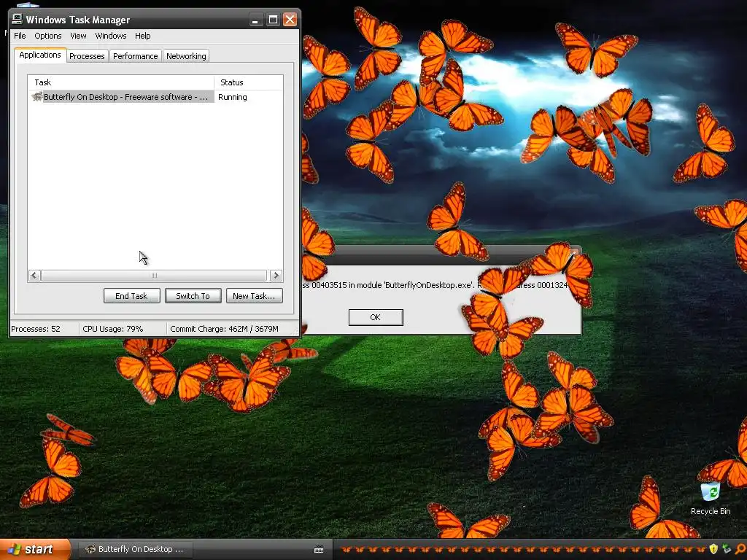Switch to the Performance tab

click(x=135, y=56)
